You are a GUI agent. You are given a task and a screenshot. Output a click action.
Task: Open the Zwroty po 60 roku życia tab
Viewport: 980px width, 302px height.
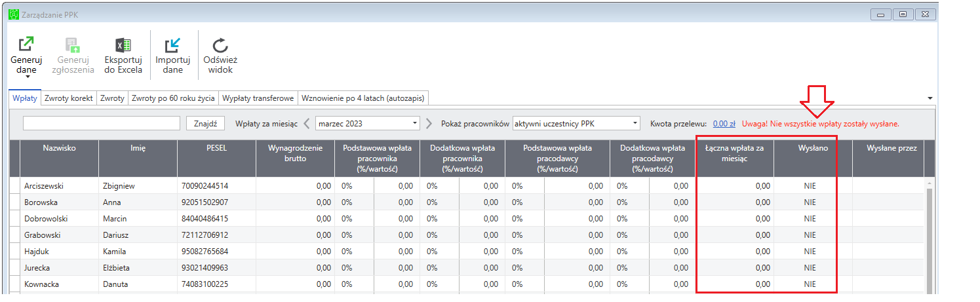[x=173, y=98]
